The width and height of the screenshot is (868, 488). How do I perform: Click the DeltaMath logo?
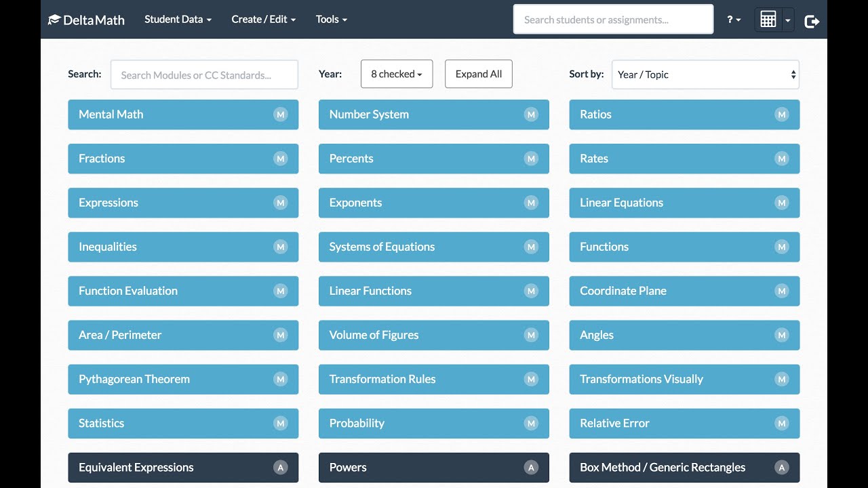pyautogui.click(x=86, y=20)
